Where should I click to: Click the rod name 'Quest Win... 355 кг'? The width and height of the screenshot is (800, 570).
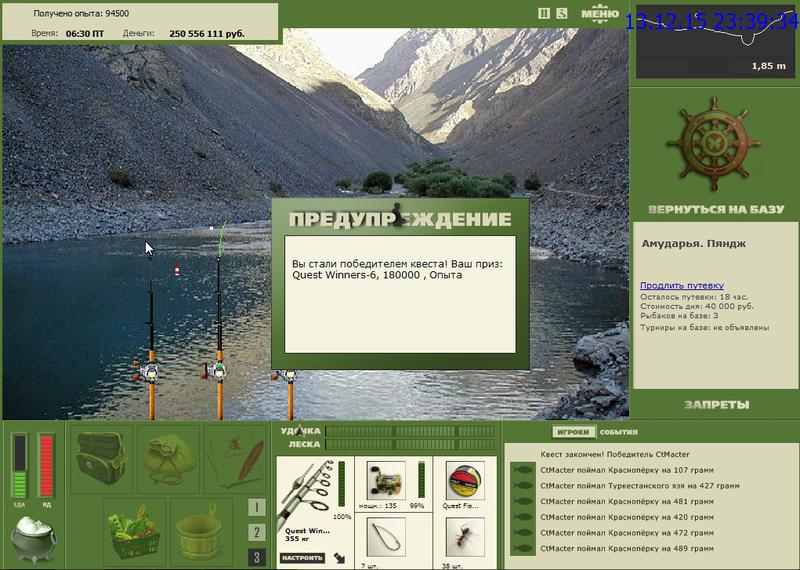[307, 535]
